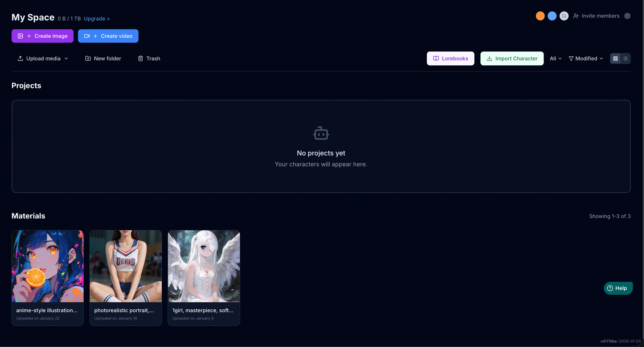Image resolution: width=644 pixels, height=347 pixels.
Task: Open settings via the gear icon
Action: coord(627,16)
